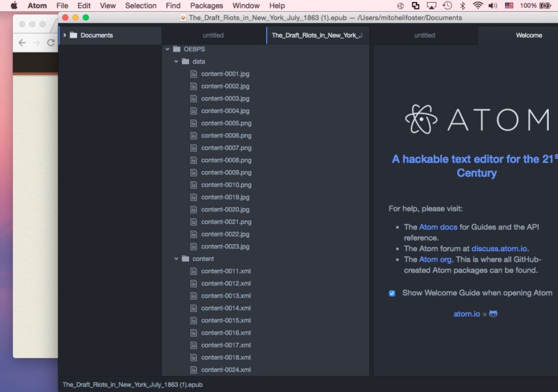558x392 pixels.
Task: Open the atom.io link
Action: click(467, 314)
